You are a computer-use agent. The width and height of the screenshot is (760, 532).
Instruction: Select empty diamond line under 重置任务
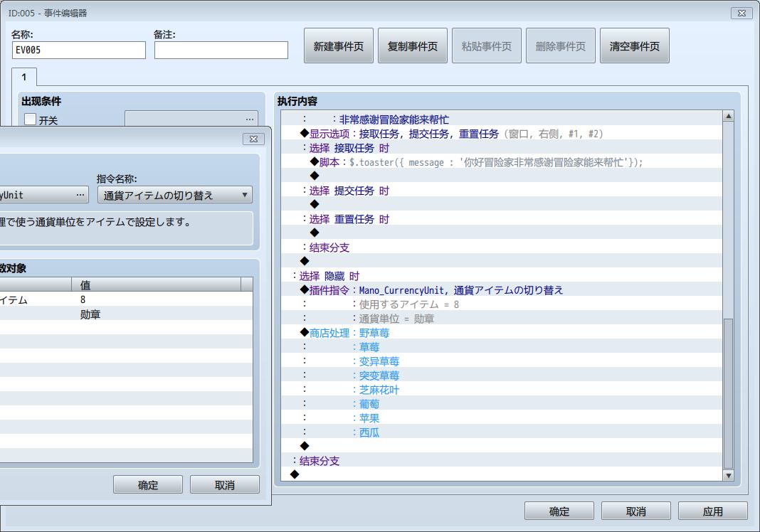point(502,233)
